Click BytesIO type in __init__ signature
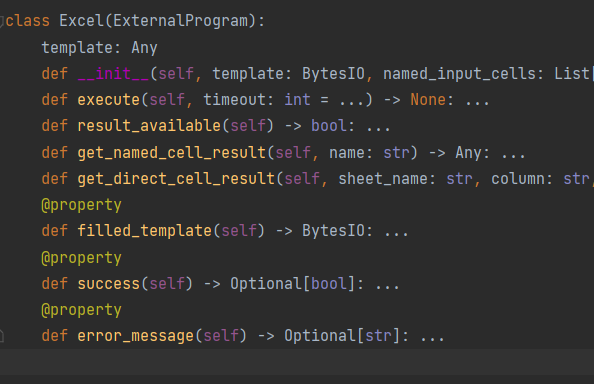This screenshot has width=594, height=384. click(x=333, y=73)
